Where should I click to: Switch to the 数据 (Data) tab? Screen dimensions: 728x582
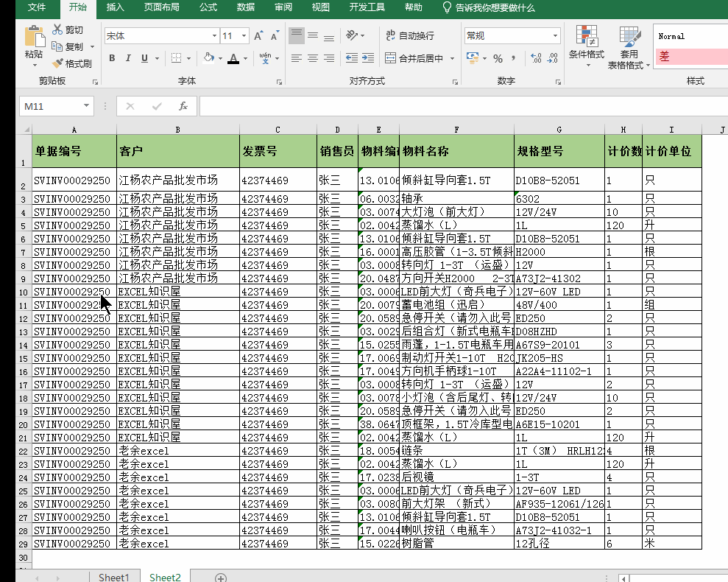pyautogui.click(x=246, y=7)
